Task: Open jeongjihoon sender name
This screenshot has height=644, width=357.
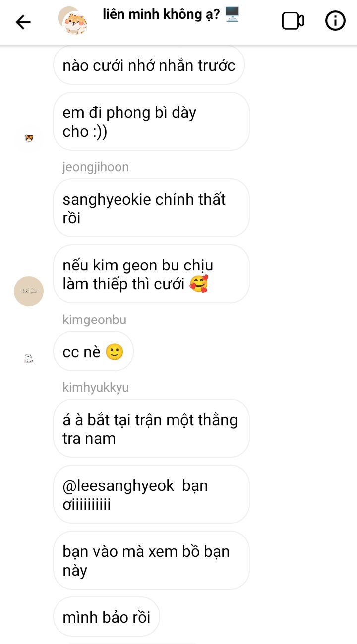Action: [x=96, y=167]
